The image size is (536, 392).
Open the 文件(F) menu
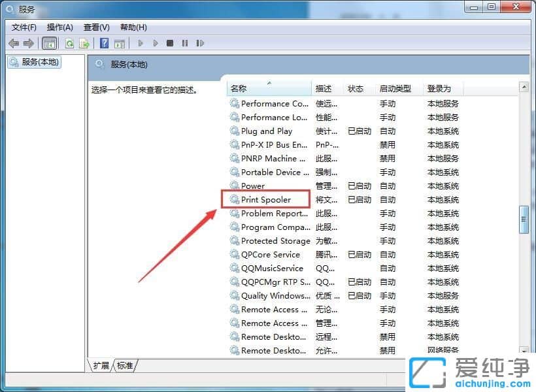(x=24, y=27)
